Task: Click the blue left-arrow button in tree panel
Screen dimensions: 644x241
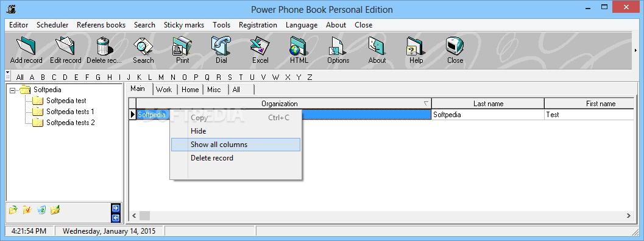Action: coord(116,218)
